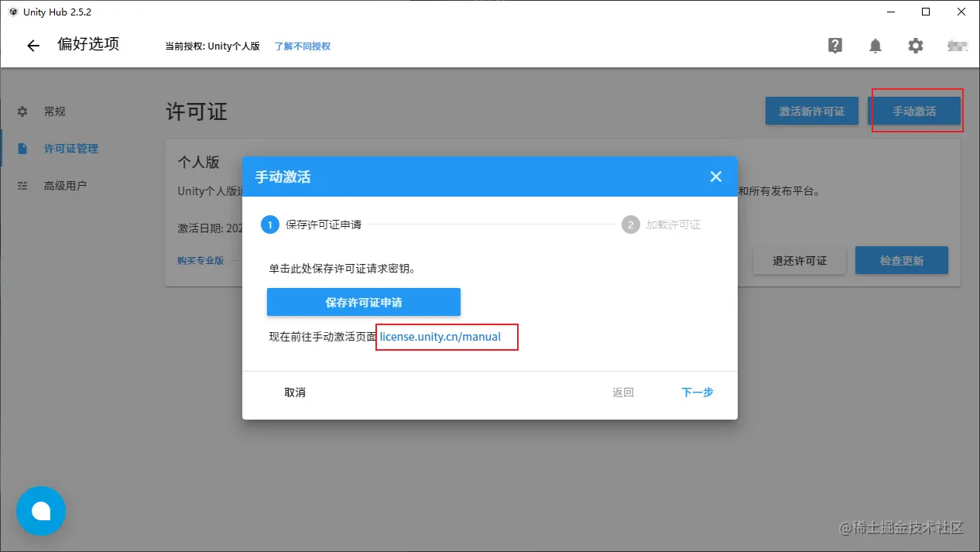The width and height of the screenshot is (980, 552).
Task: Select the 高级用户 sidebar icon
Action: point(22,185)
